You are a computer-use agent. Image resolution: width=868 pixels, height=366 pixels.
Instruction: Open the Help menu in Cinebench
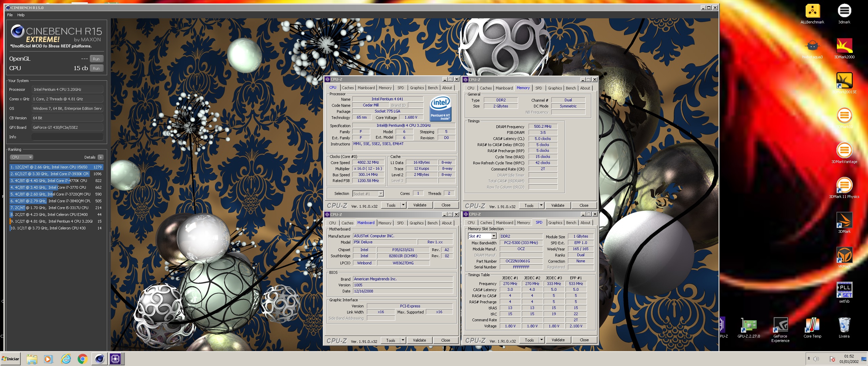[x=21, y=15]
